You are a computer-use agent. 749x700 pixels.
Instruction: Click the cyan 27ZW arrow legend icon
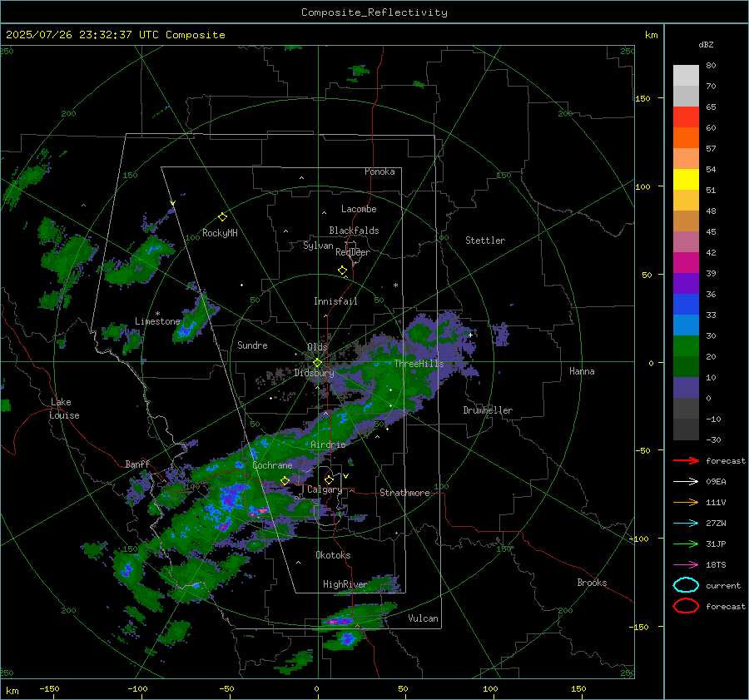[686, 524]
